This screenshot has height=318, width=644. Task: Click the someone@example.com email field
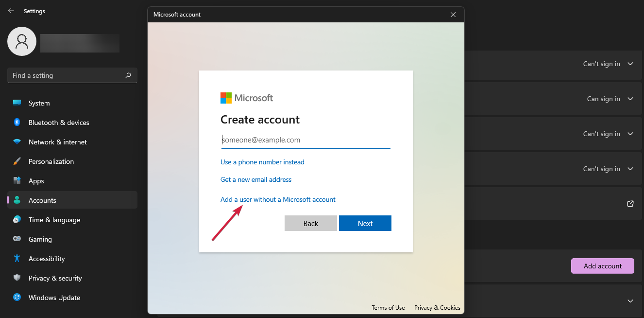click(x=305, y=140)
